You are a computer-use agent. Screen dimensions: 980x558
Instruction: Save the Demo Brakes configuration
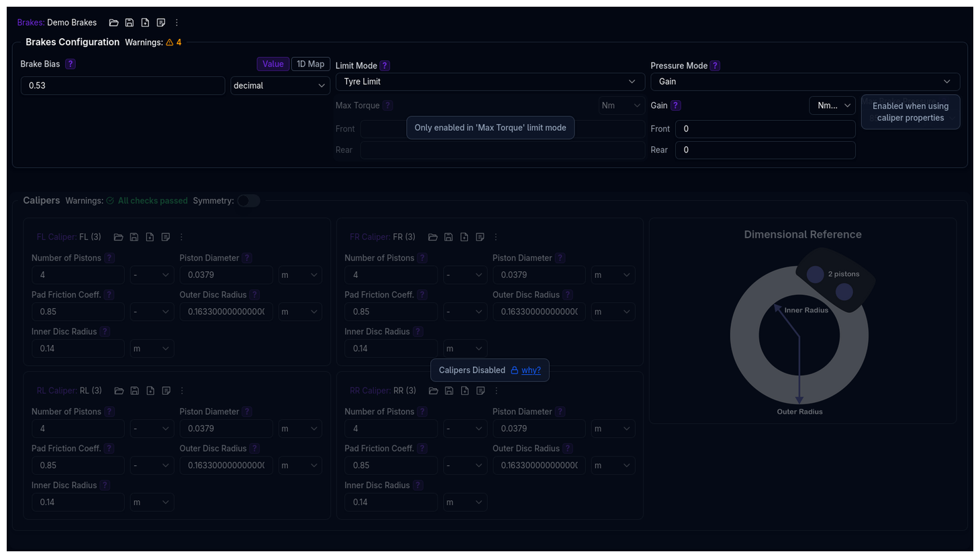coord(129,22)
